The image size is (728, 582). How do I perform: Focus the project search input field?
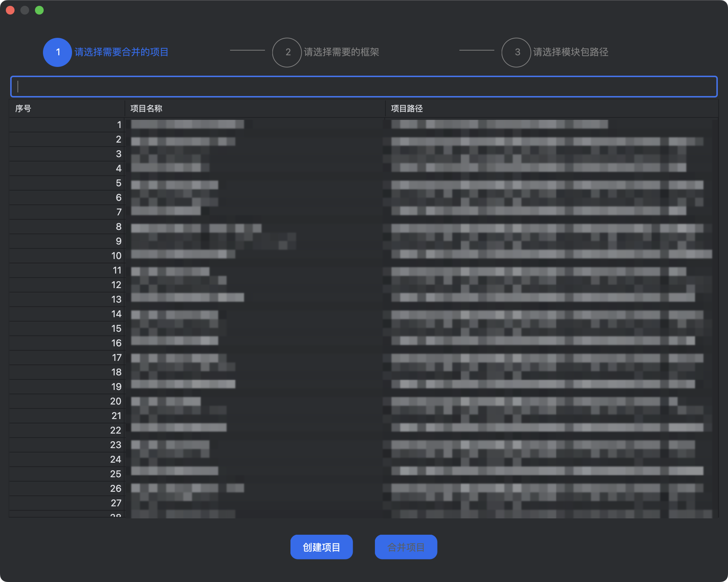[364, 87]
